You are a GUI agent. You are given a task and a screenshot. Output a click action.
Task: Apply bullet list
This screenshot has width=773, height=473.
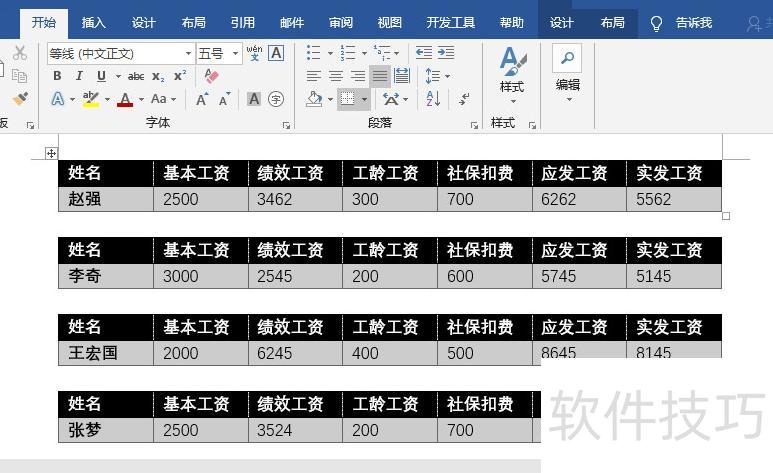314,53
